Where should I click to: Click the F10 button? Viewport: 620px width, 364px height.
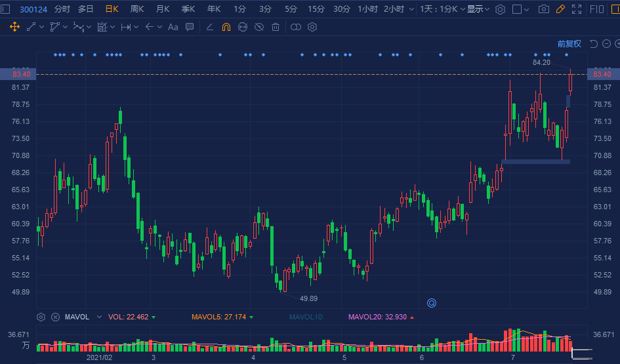click(x=597, y=9)
